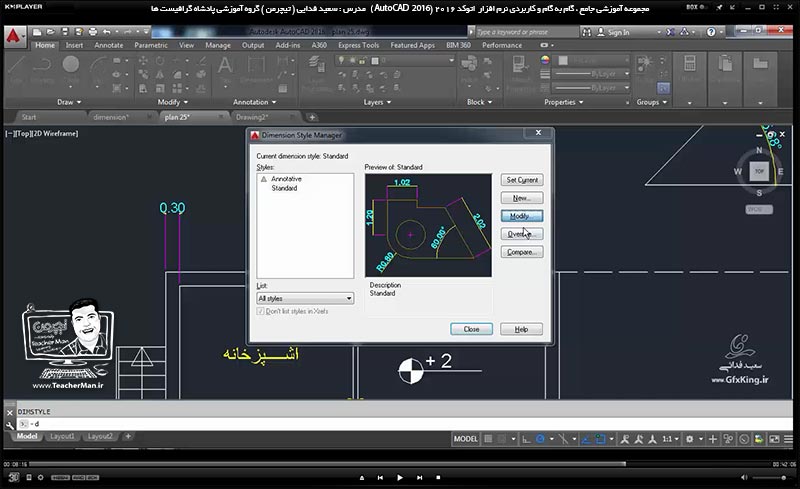
Task: Click the New... button in the dialog
Action: tap(522, 198)
